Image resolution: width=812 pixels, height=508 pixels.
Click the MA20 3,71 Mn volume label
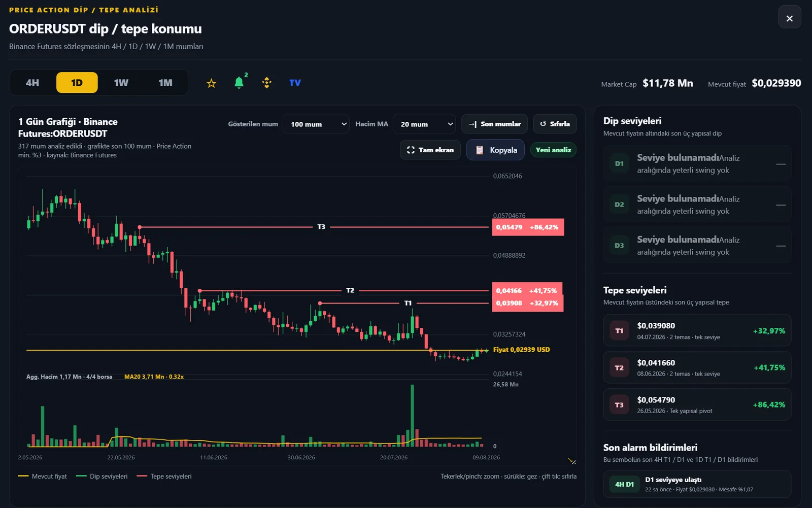click(154, 377)
